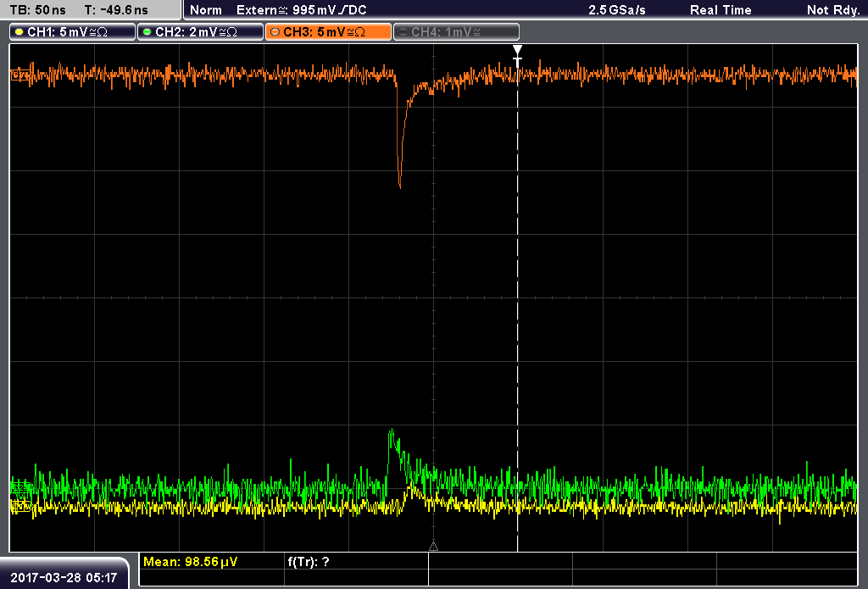The width and height of the screenshot is (868, 589).
Task: Click the f(Tr): ? frequency readout
Action: tap(309, 562)
